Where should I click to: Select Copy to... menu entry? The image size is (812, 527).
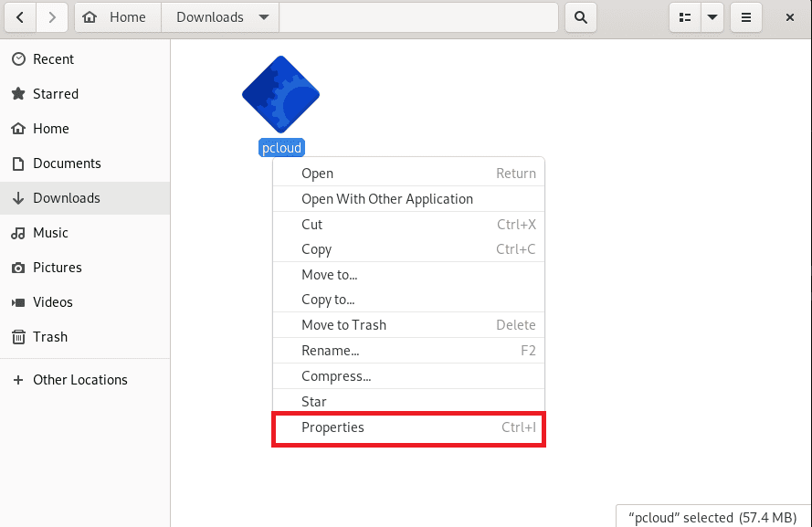408,300
